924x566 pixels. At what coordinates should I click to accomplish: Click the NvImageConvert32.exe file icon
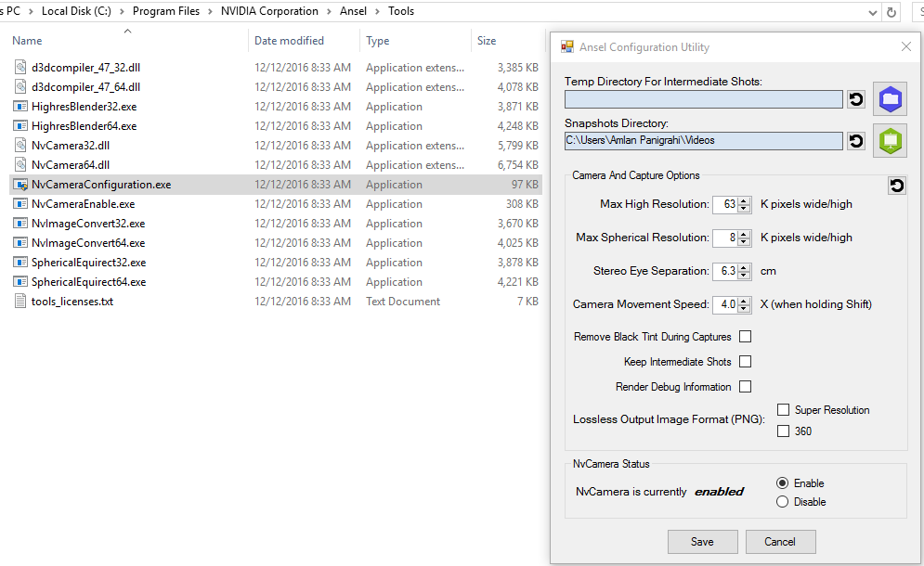(x=20, y=224)
